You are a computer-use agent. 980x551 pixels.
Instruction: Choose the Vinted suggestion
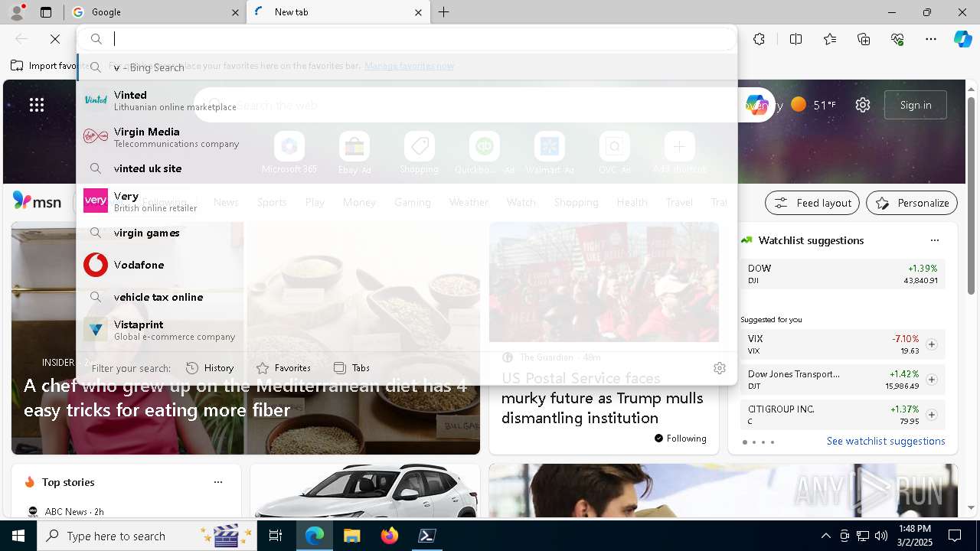pyautogui.click(x=407, y=99)
